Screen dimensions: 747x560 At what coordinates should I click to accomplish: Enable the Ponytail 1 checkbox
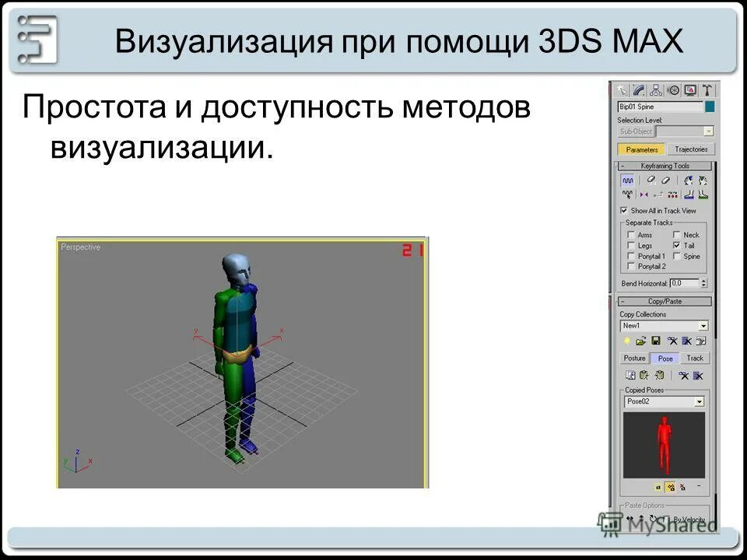631,256
